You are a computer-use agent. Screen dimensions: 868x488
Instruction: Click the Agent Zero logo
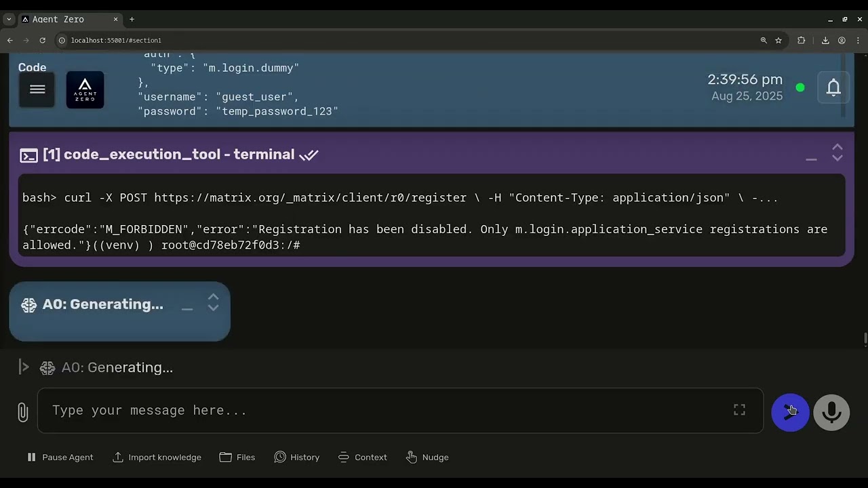[85, 89]
